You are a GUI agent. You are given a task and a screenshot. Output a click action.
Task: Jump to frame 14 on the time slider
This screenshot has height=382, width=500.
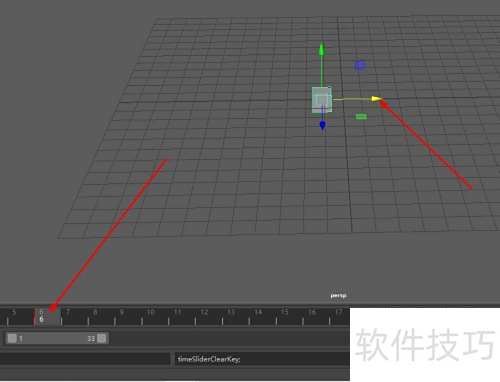258,312
